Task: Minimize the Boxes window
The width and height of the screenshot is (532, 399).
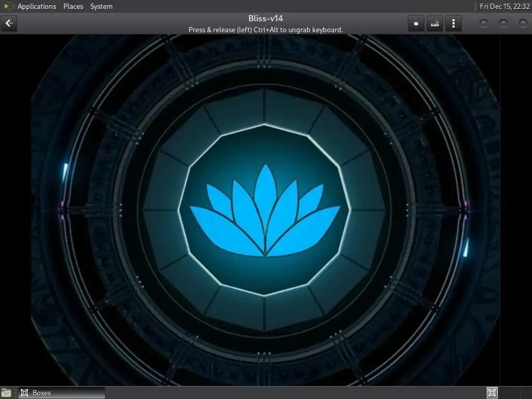Action: point(484,23)
